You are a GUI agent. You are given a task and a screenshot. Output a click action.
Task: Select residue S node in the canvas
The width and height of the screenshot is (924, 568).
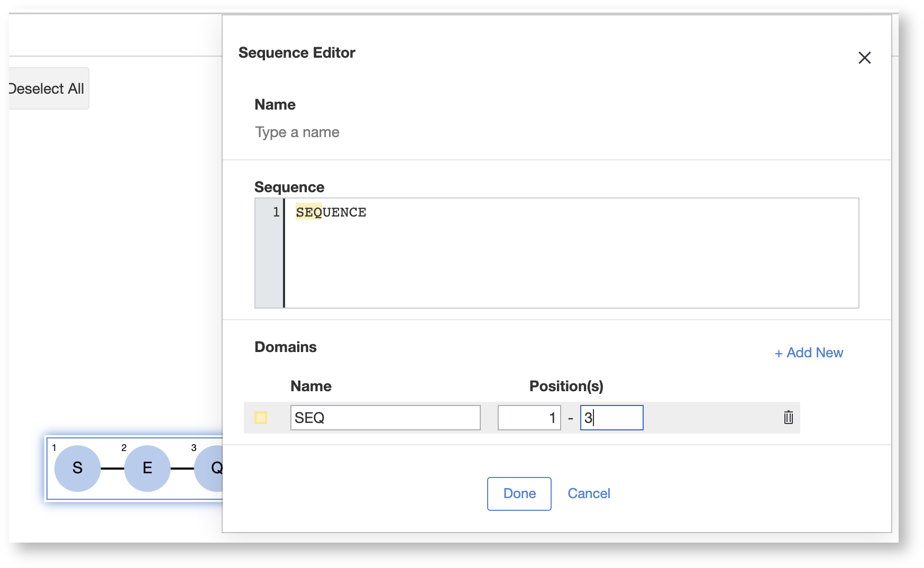(x=77, y=468)
